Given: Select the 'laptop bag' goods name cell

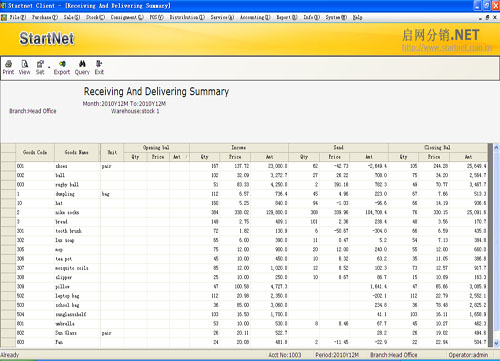Looking at the screenshot, I should tap(77, 296).
